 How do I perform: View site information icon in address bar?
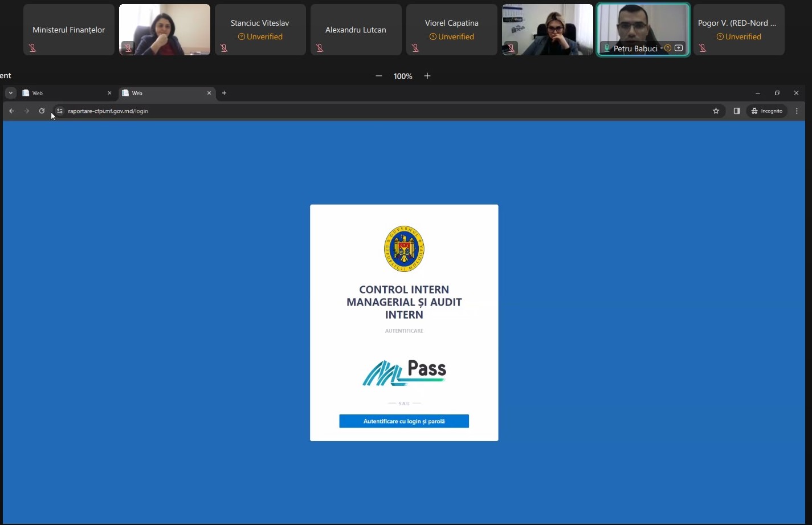59,111
